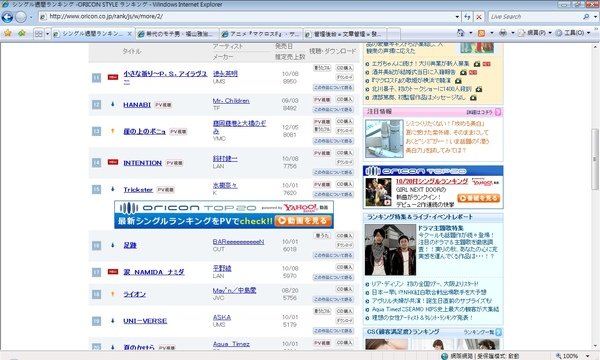Viewport: 600px width, 360px height.
Task: Click the skincare product ad thumbnail
Action: [384, 138]
